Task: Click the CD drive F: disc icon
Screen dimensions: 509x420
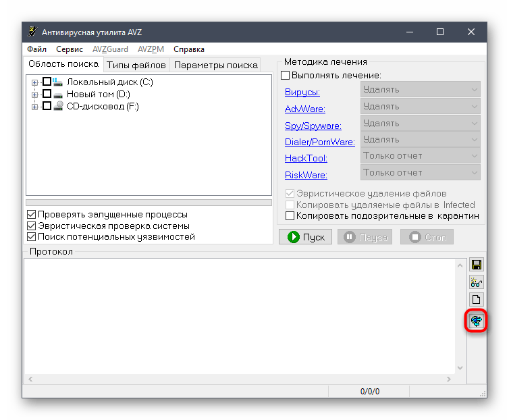Action: [x=59, y=106]
